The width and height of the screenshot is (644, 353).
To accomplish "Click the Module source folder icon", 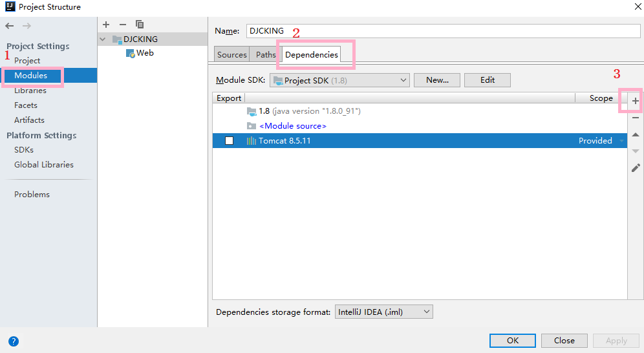I will [252, 126].
